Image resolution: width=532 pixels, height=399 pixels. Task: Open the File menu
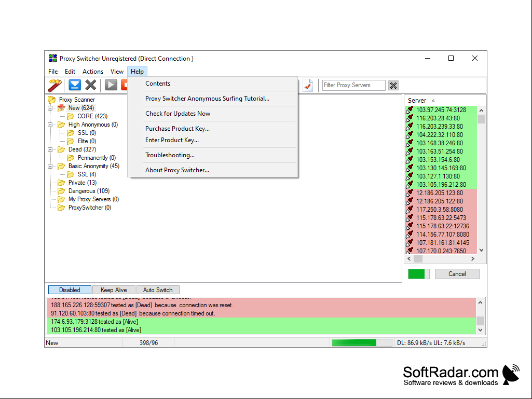[x=53, y=72]
